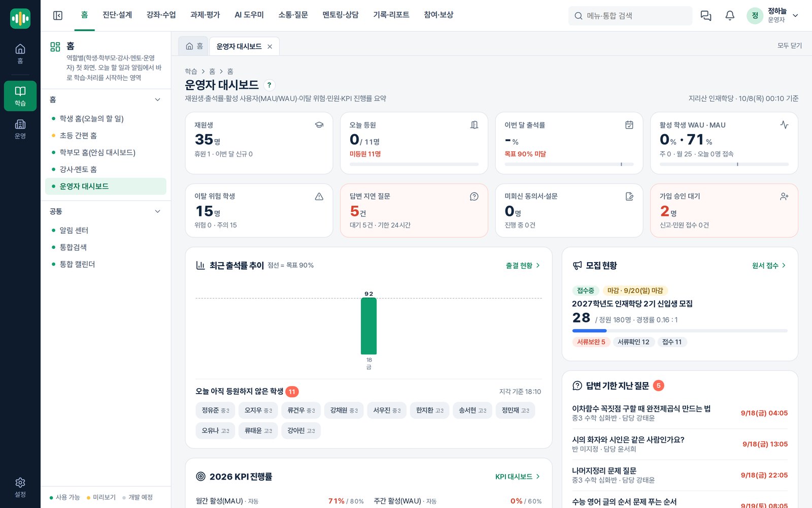Screen dimensions: 812x508
Task: Click door icon on 오늘 등원 card
Action: click(x=474, y=125)
